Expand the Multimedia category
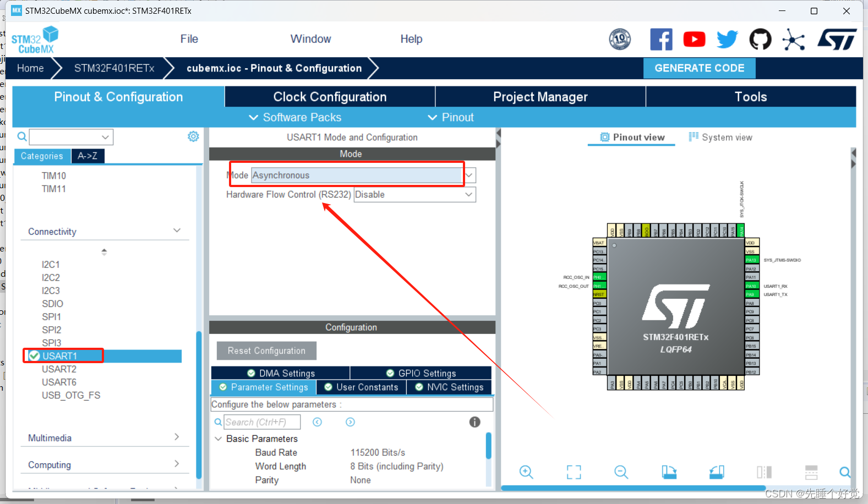The image size is (868, 504). pyautogui.click(x=177, y=437)
